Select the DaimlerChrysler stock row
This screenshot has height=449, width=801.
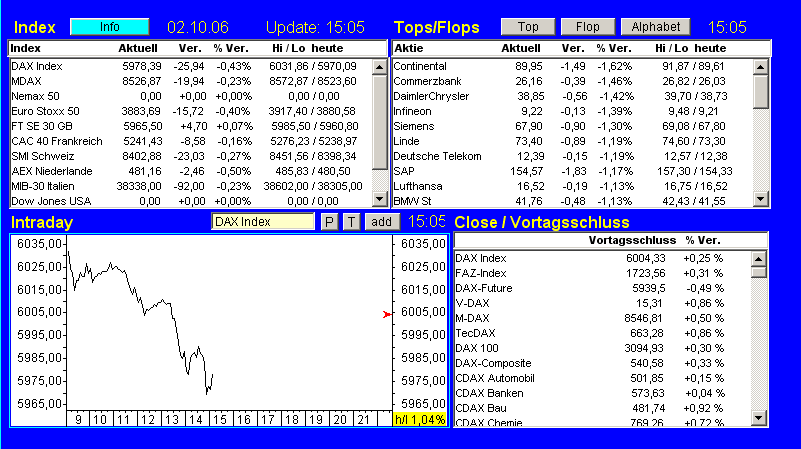click(x=572, y=96)
